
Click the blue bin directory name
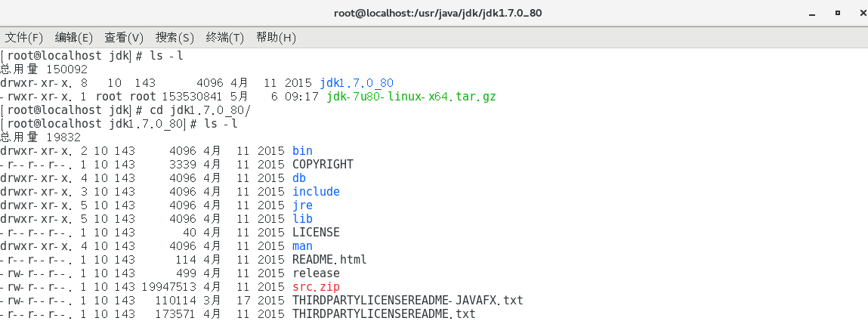tap(302, 151)
